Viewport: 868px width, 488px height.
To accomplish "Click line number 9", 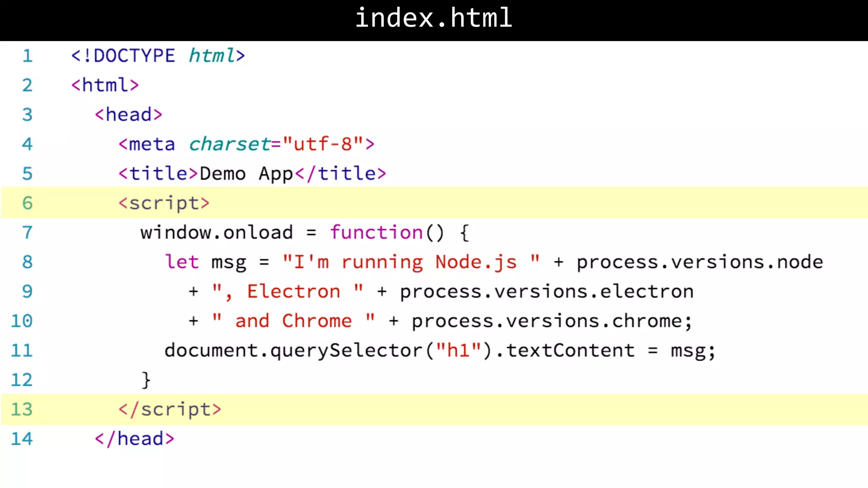I will tap(28, 291).
